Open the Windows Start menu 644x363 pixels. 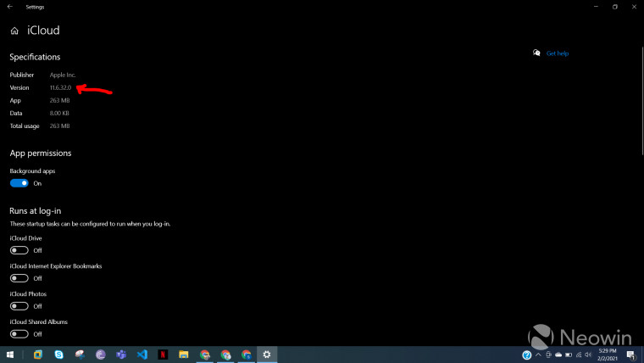10,355
